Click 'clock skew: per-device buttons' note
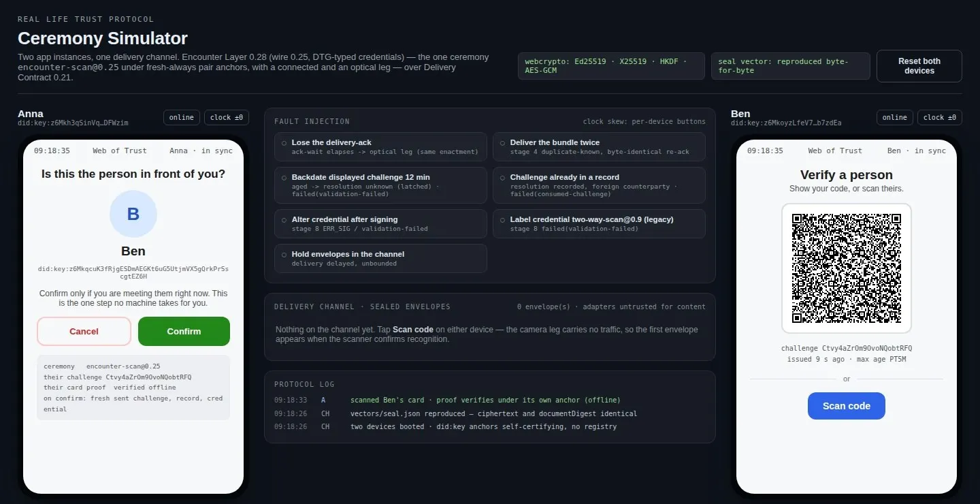 click(644, 122)
